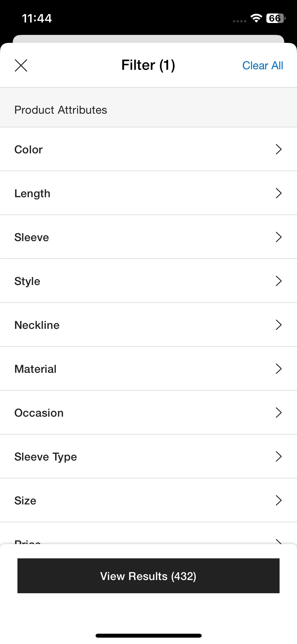Open the Occasion filter category
Screen dimensions: 297x644
point(148,412)
